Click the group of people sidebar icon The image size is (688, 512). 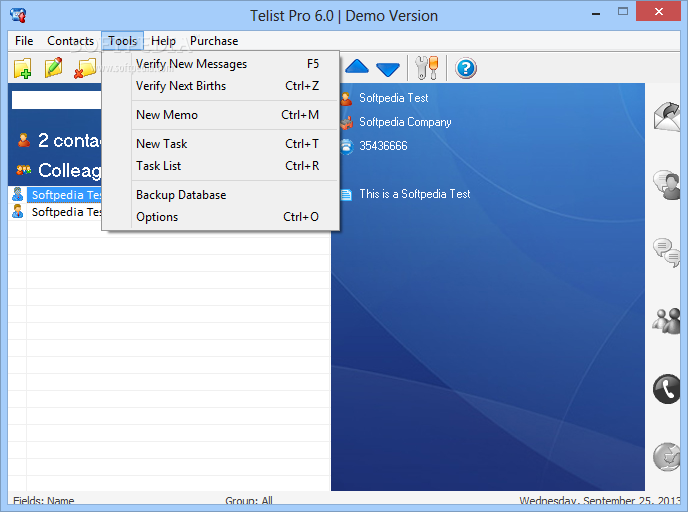coord(667,321)
